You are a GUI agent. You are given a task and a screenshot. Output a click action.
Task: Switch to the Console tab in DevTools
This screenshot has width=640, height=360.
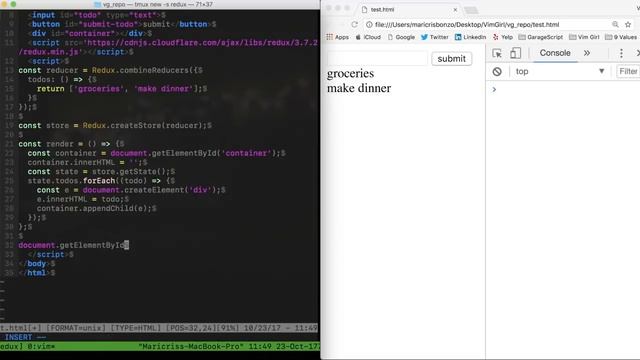pyautogui.click(x=555, y=53)
